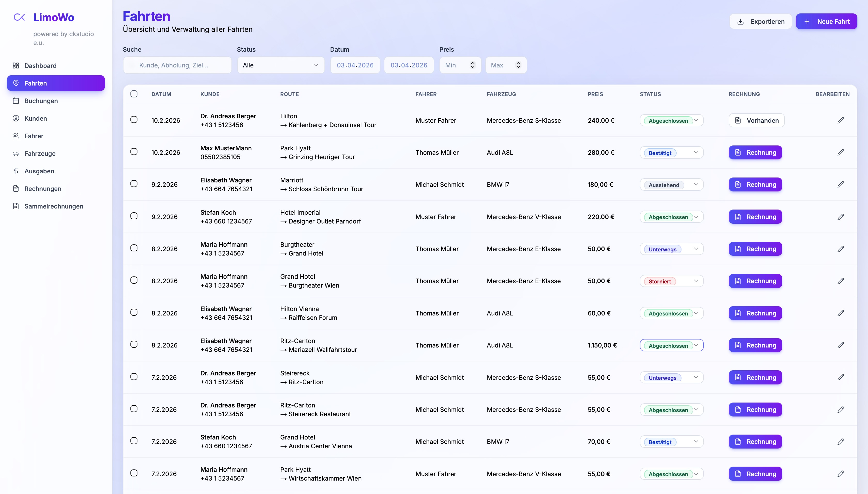Change Storniert status of Burgtheater Wien ride
Viewport: 868px width, 494px height.
click(672, 281)
